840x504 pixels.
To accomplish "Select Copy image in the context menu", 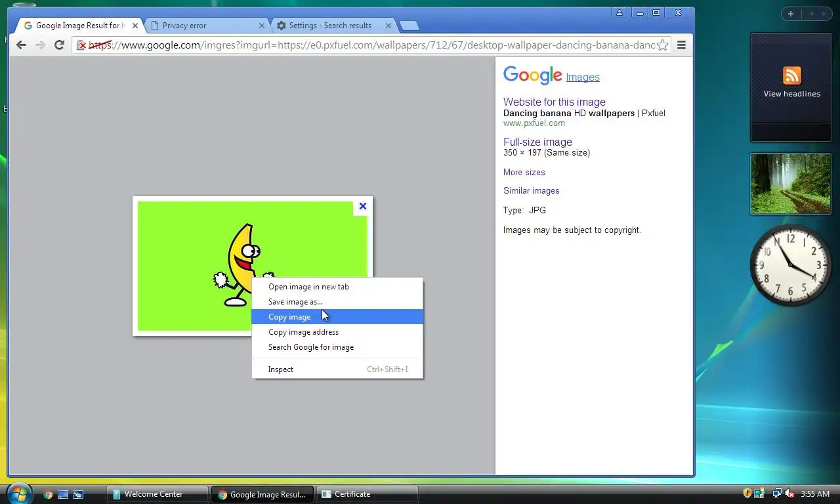I will (x=337, y=317).
